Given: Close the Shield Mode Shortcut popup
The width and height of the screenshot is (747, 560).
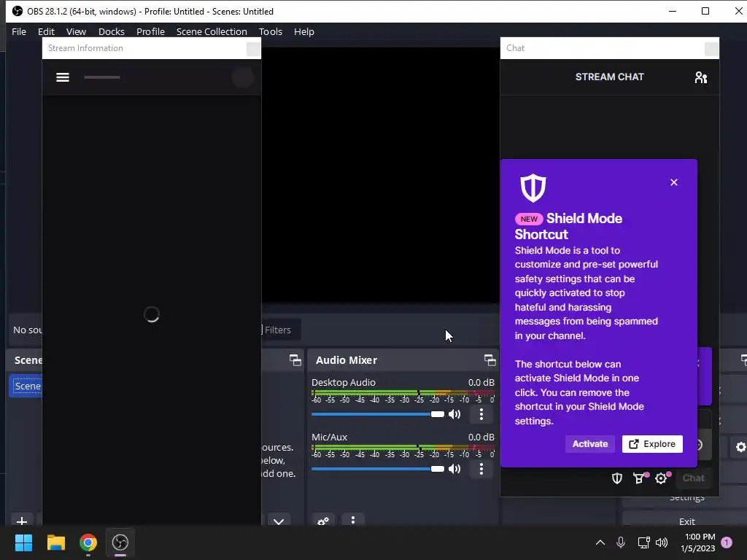Looking at the screenshot, I should pos(673,182).
